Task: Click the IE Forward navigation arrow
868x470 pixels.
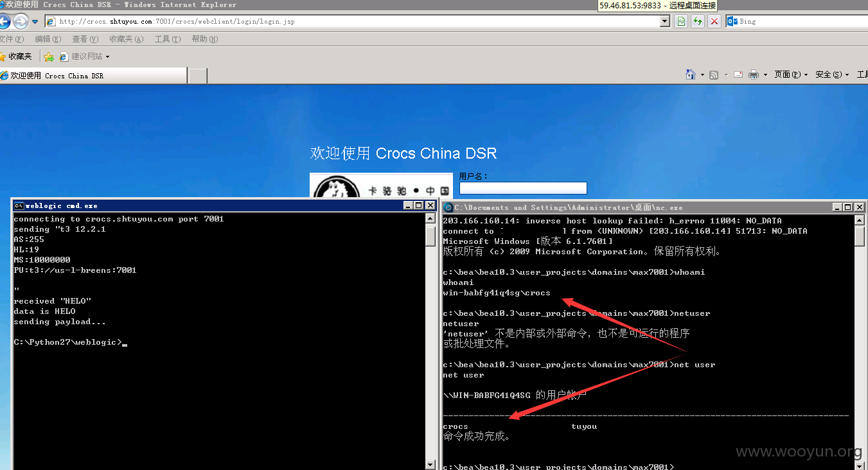Action: coord(21,21)
